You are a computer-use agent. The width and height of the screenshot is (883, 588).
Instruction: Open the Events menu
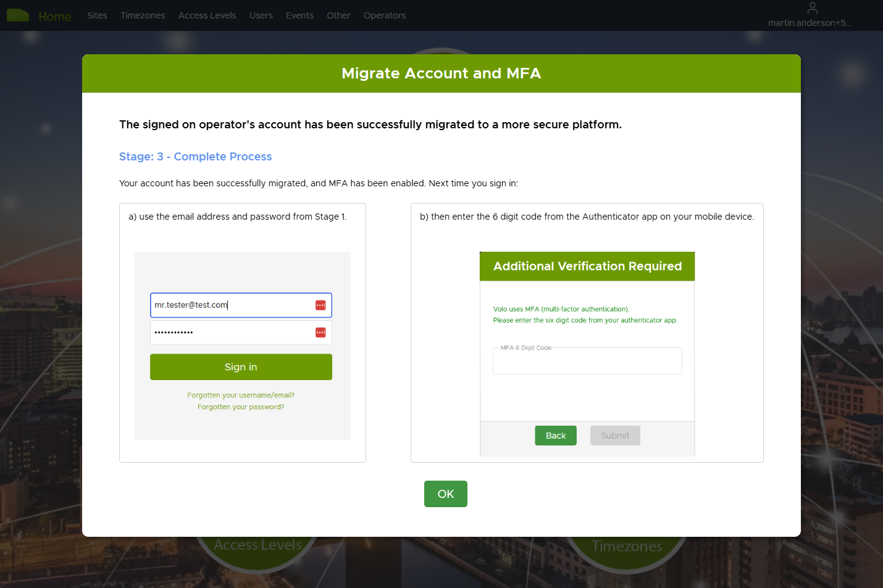pyautogui.click(x=299, y=15)
